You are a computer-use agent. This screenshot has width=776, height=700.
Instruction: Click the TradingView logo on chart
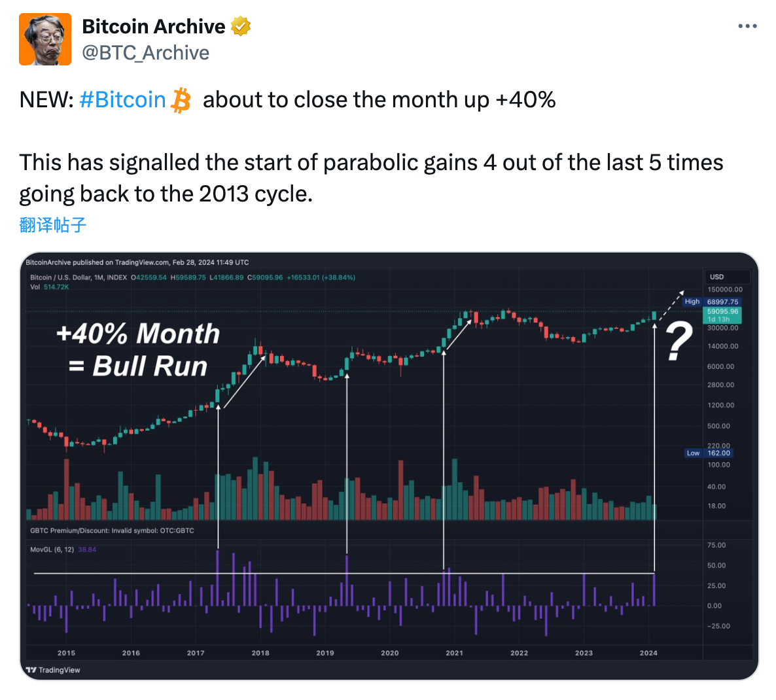click(53, 669)
